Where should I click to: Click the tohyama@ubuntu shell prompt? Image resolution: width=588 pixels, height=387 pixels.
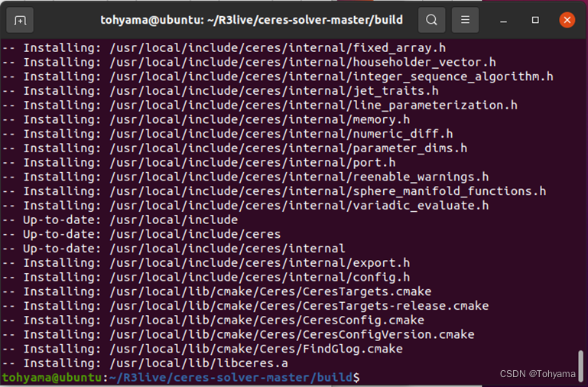tap(180, 378)
